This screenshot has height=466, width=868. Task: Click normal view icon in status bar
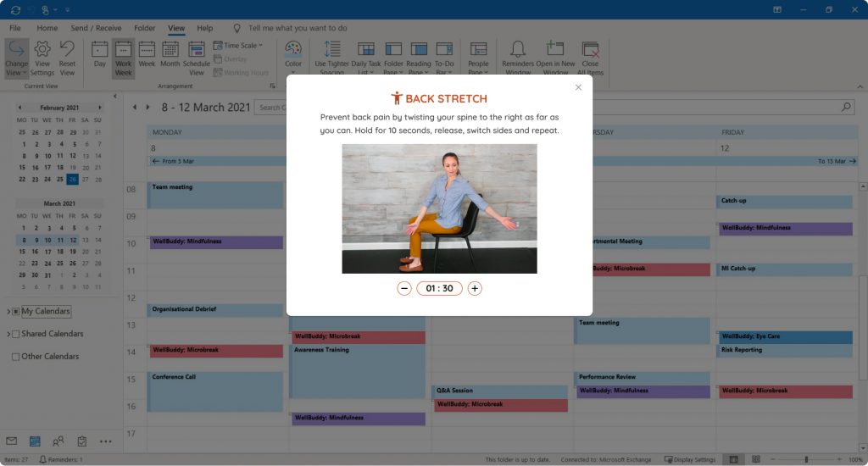pyautogui.click(x=733, y=459)
